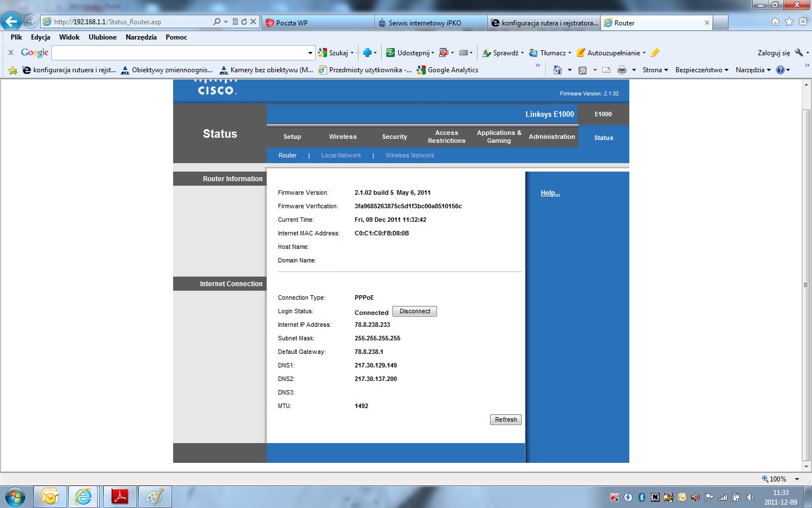Open the 100% zoom level dropdown

797,479
